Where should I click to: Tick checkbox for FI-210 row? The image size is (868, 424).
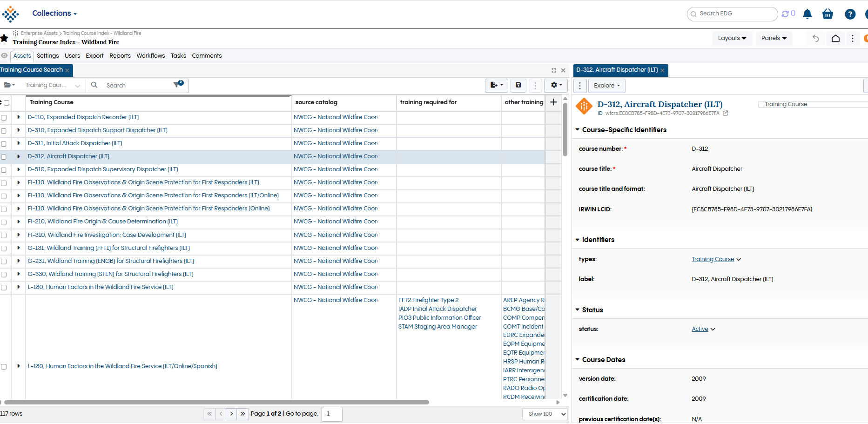click(x=4, y=222)
